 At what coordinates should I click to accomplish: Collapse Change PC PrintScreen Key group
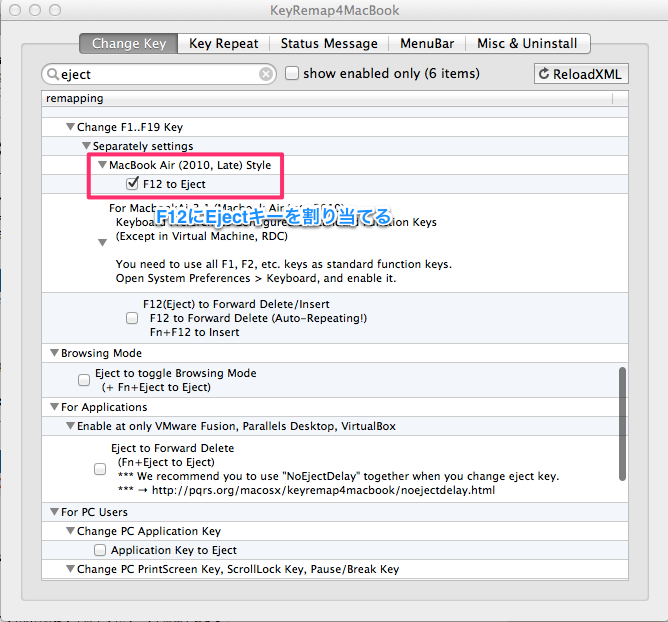(70, 569)
